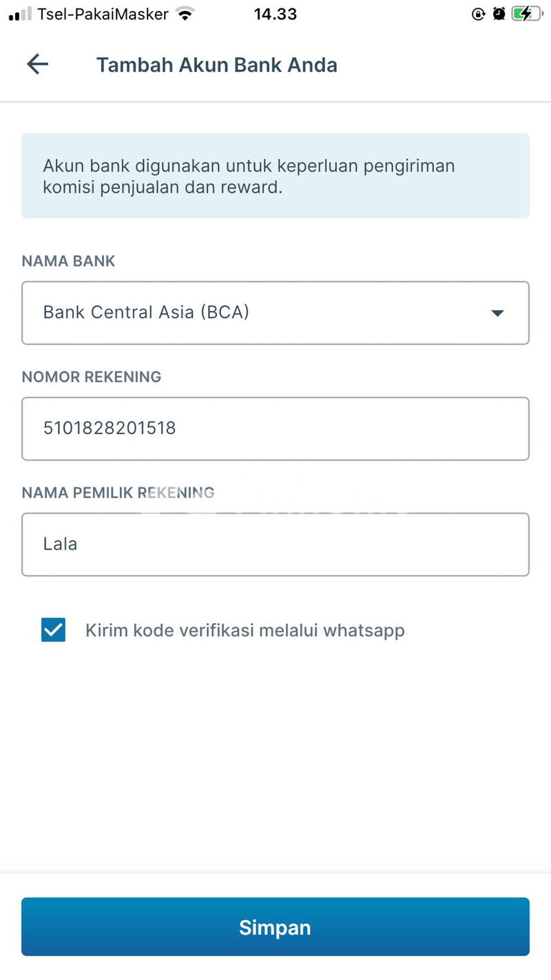551x980 pixels.
Task: Focus the Nomor Rekening input field
Action: (275, 428)
